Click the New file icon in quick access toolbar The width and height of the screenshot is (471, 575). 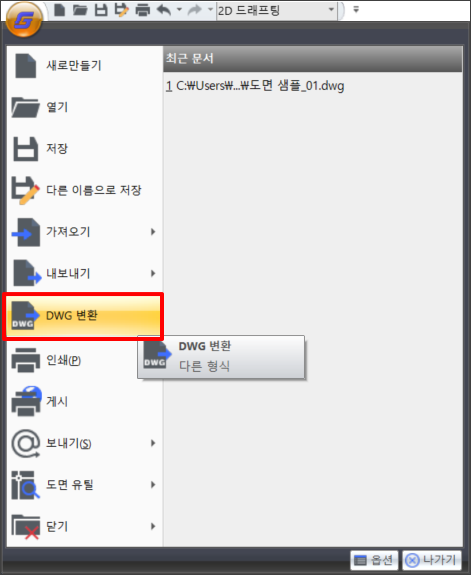point(59,10)
